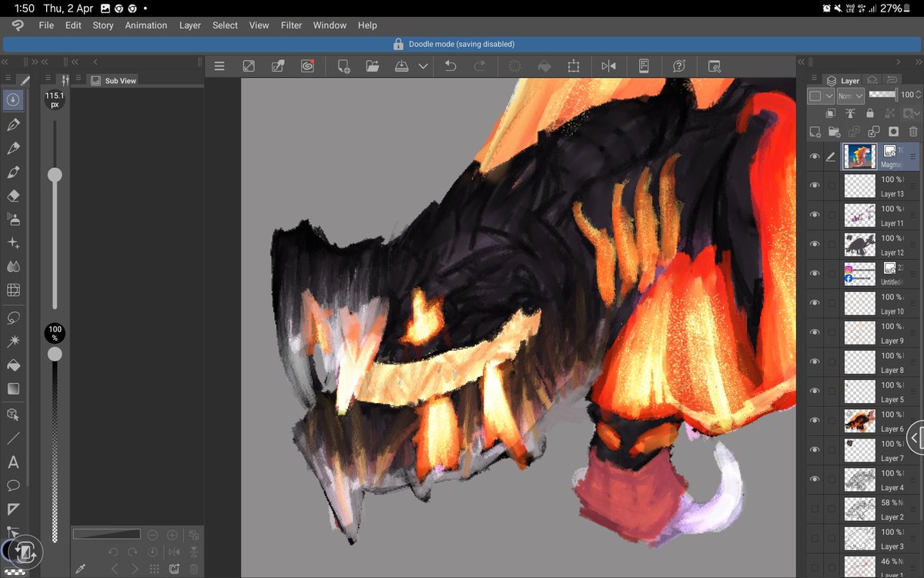Open the layer blending mode dropdown
This screenshot has height=578, width=924.
[850, 96]
